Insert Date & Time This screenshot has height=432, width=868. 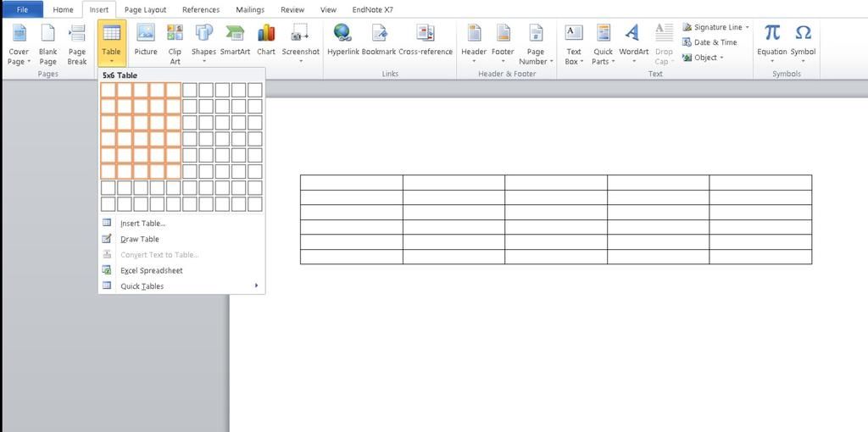(x=709, y=42)
